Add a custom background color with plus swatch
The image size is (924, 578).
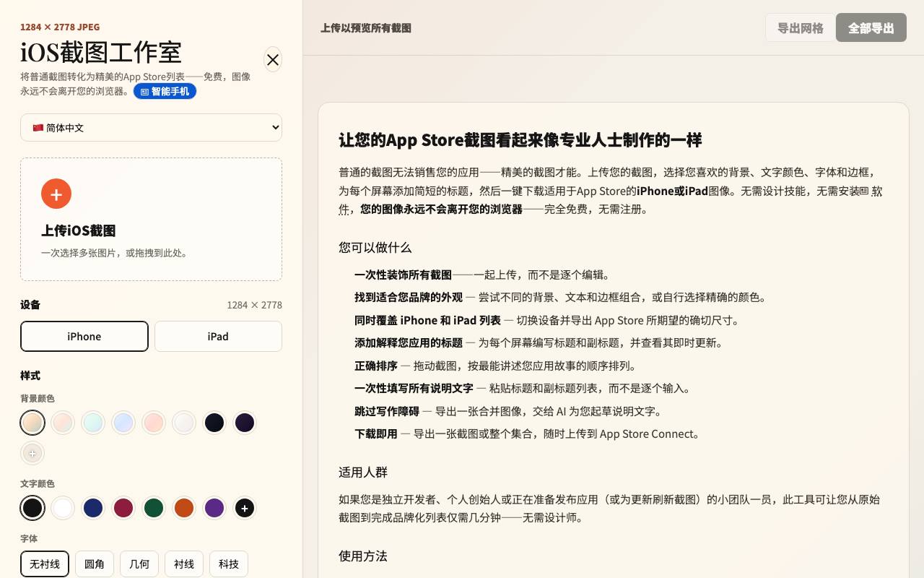click(32, 453)
